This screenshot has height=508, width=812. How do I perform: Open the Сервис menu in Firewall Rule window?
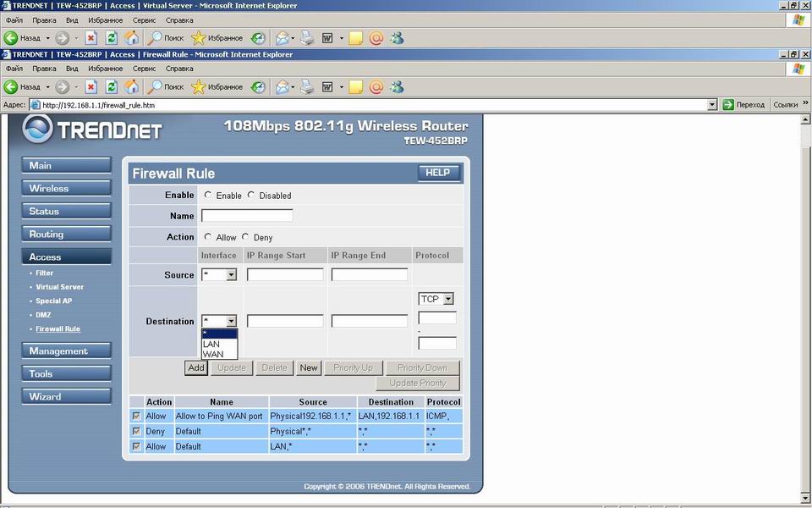point(144,69)
